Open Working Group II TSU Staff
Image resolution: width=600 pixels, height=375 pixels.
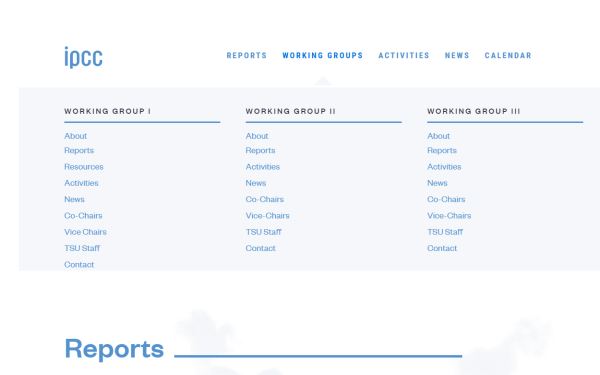(263, 232)
